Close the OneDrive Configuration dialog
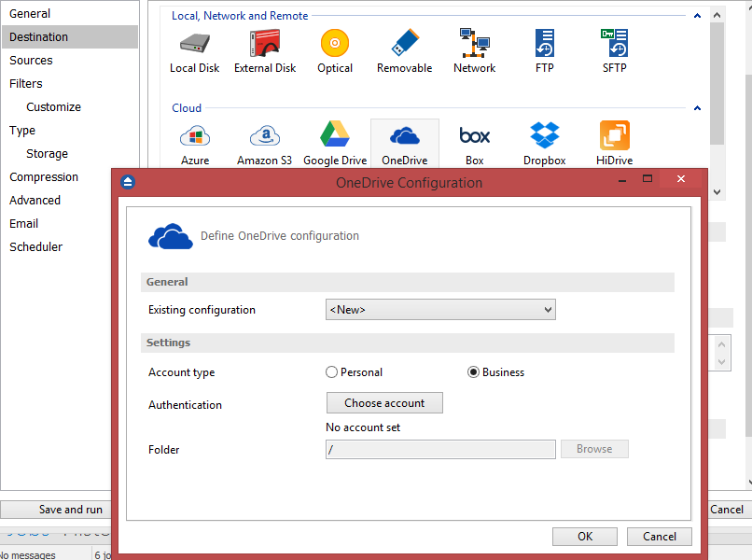752x560 pixels. 681,178
